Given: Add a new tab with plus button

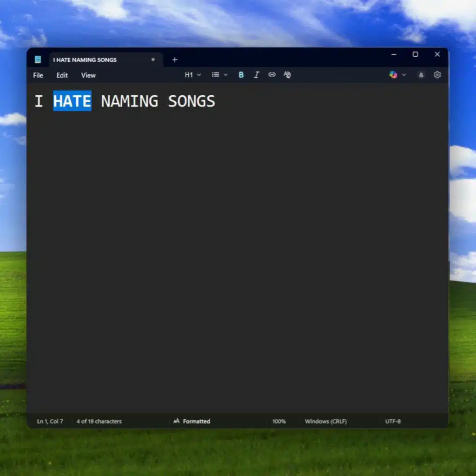Looking at the screenshot, I should (x=175, y=60).
